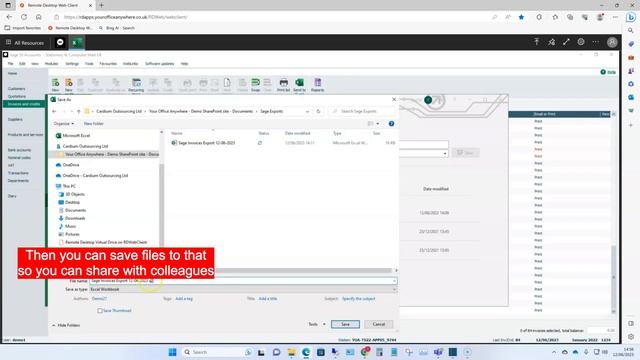Screen dimensions: 640x360
Task: Click the taskbar Search box
Action: pos(218,352)
